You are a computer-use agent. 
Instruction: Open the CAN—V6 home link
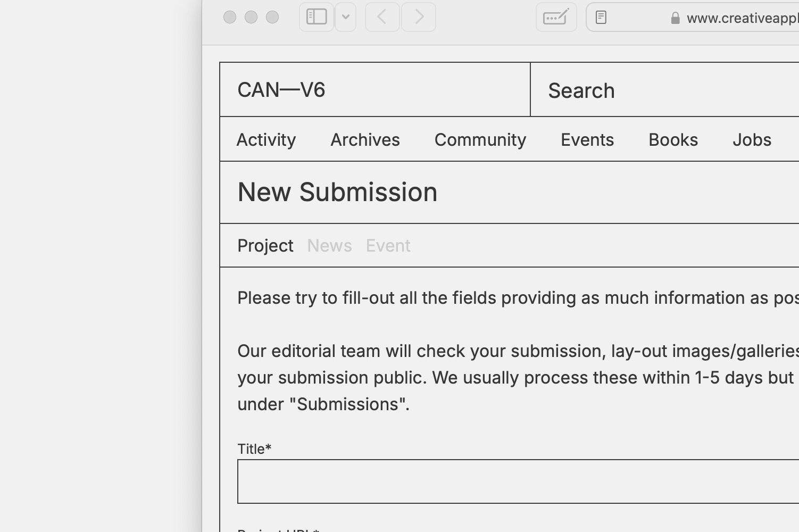point(281,90)
